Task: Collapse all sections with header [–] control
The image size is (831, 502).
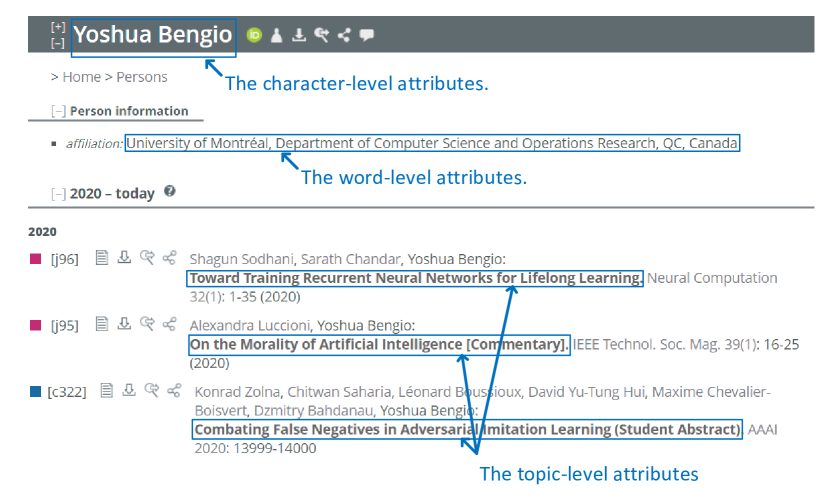Action: 58,43
